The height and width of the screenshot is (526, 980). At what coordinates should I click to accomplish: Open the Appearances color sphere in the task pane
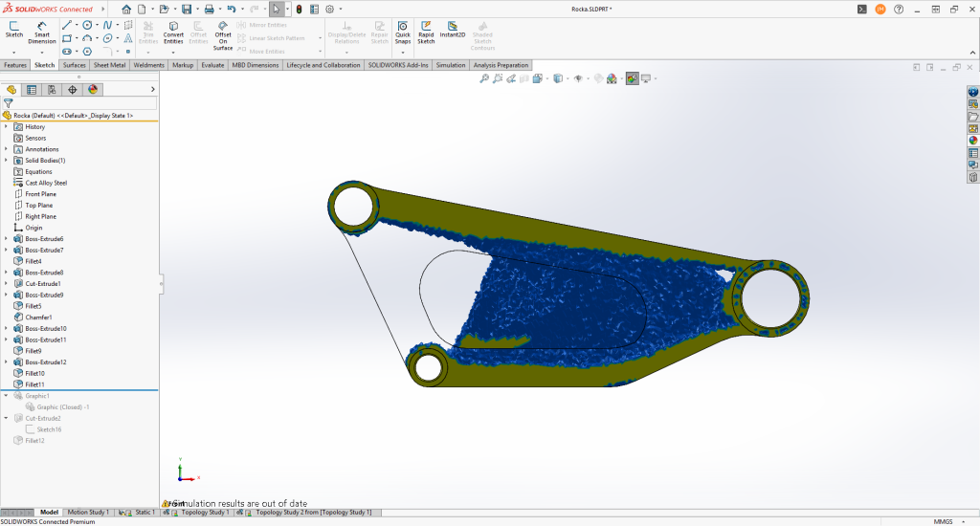tap(973, 141)
